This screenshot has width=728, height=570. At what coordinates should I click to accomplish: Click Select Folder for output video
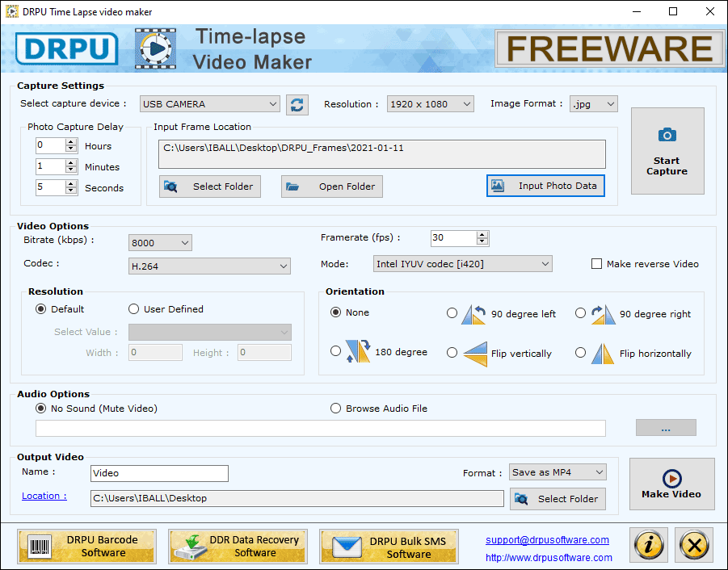click(558, 499)
